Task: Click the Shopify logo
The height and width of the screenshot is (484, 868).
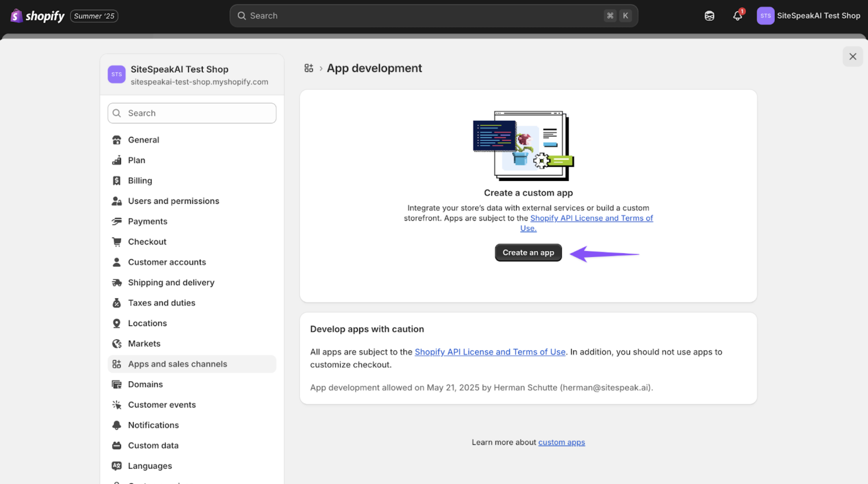Action: (38, 16)
